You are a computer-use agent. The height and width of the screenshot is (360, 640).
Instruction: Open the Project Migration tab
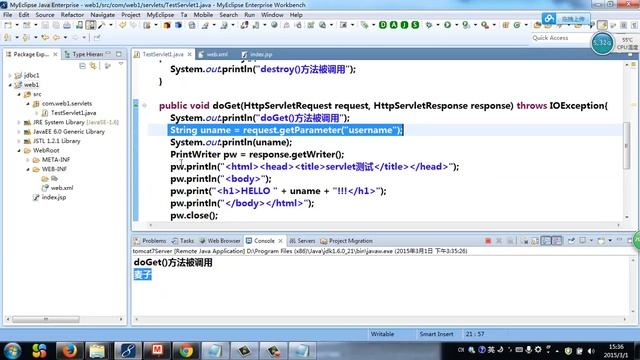tap(347, 241)
